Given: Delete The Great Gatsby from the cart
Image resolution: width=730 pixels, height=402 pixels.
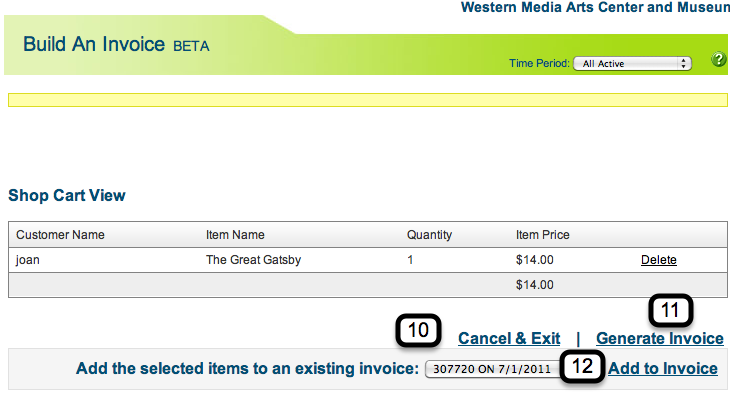Looking at the screenshot, I should (x=658, y=260).
